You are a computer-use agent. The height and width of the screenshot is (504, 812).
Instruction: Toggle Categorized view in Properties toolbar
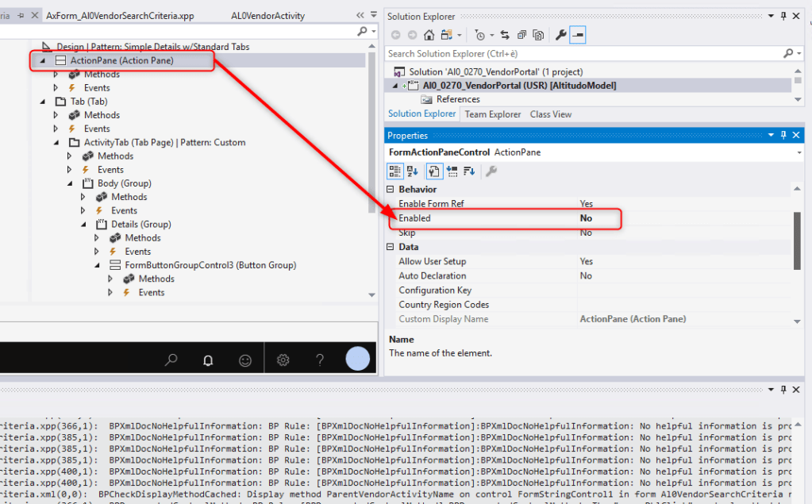[x=395, y=171]
